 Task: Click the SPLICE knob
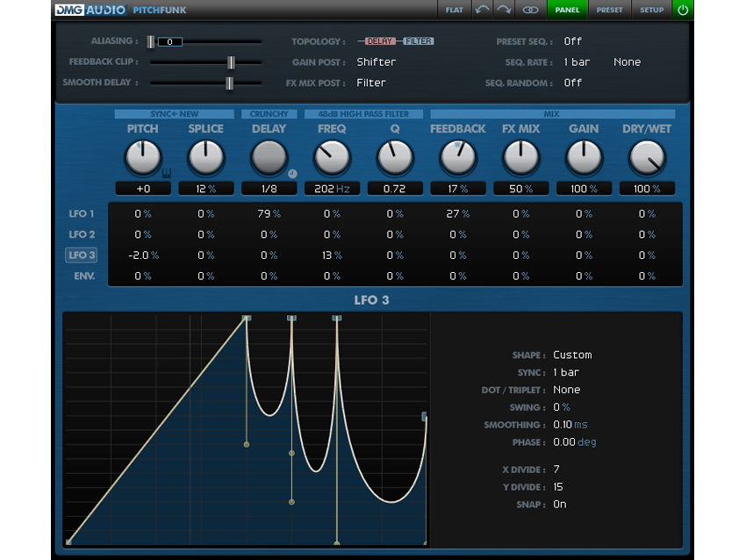click(x=205, y=157)
